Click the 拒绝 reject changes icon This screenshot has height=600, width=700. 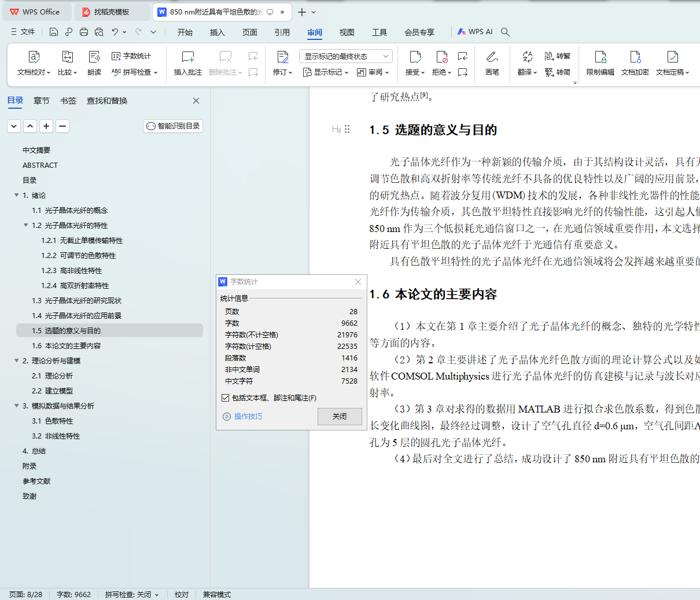click(442, 57)
